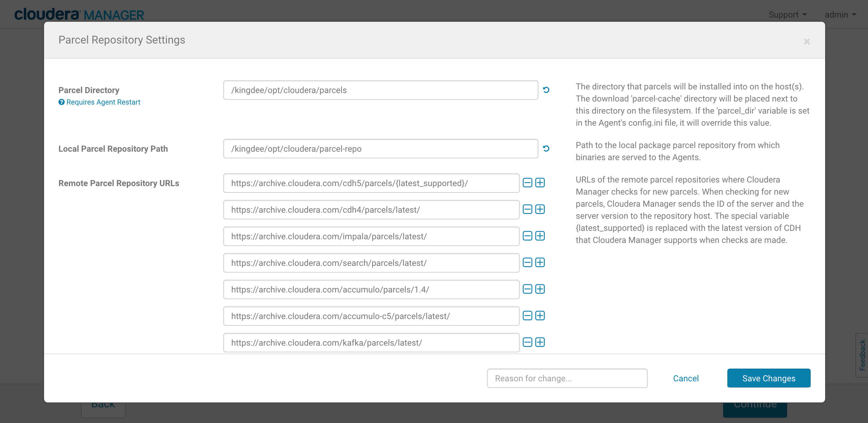Add a URL row after the cdh4 entry
This screenshot has width=868, height=423.
click(540, 209)
